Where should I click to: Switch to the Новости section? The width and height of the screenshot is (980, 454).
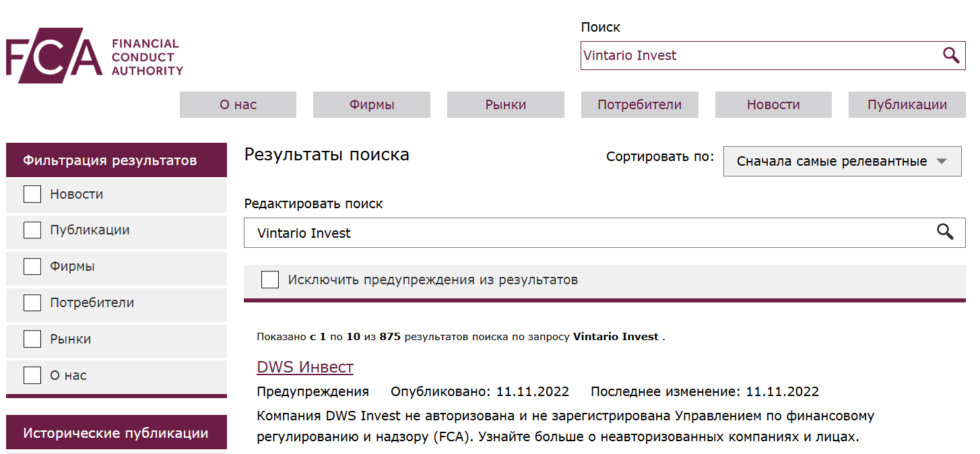pos(773,104)
